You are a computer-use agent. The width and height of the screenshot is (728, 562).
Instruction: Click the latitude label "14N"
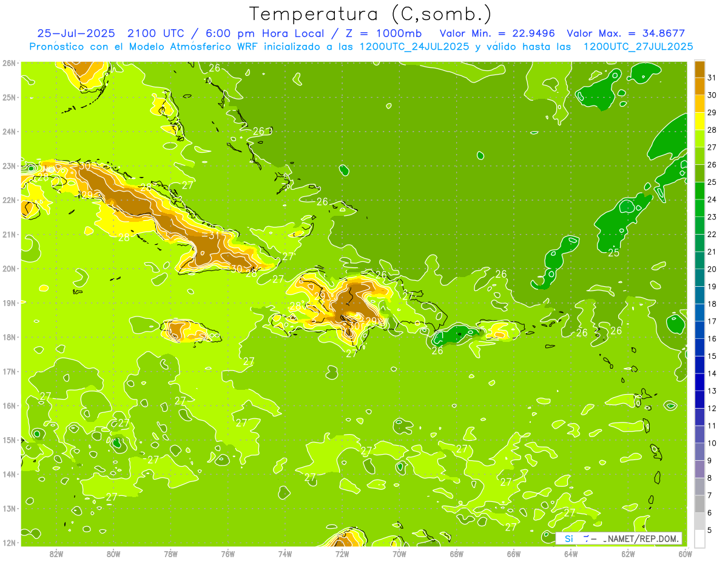pos(8,474)
